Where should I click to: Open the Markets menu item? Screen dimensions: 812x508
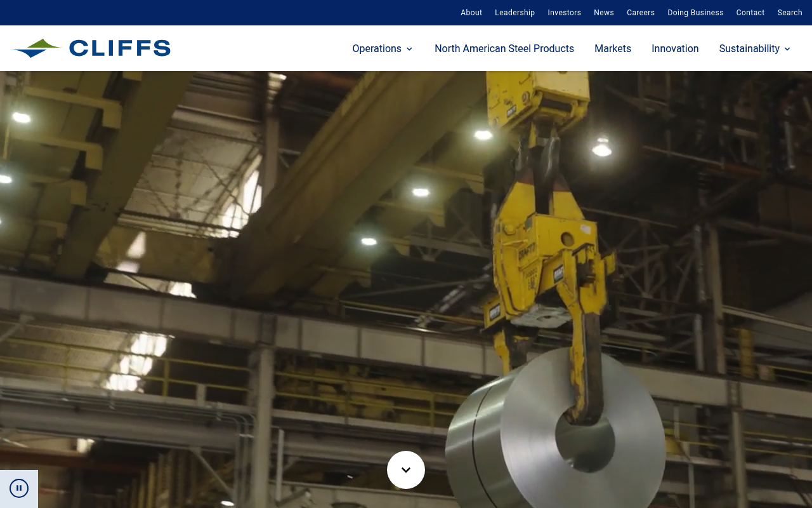tap(613, 49)
